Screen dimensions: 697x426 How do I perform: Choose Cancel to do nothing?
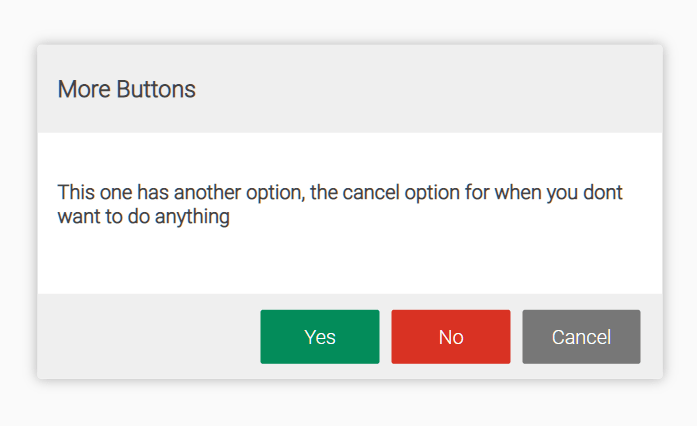click(x=581, y=337)
